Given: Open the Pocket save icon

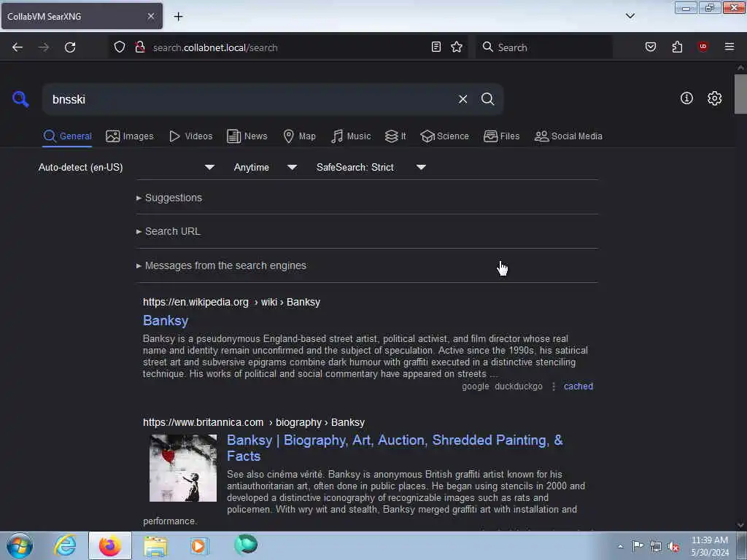Looking at the screenshot, I should pos(650,47).
